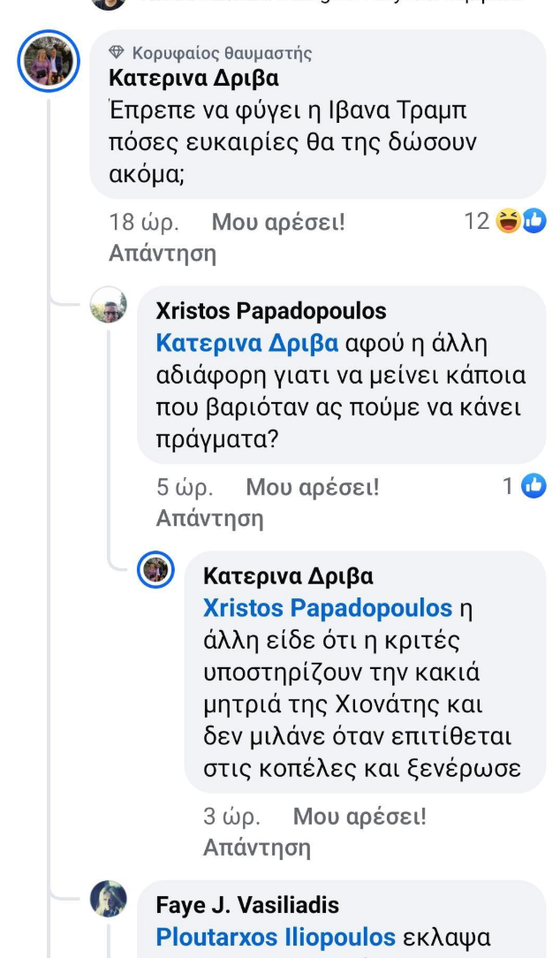Reply to Κατερινα Δριβα's top comment
This screenshot has height=958, width=560.
coord(162,254)
